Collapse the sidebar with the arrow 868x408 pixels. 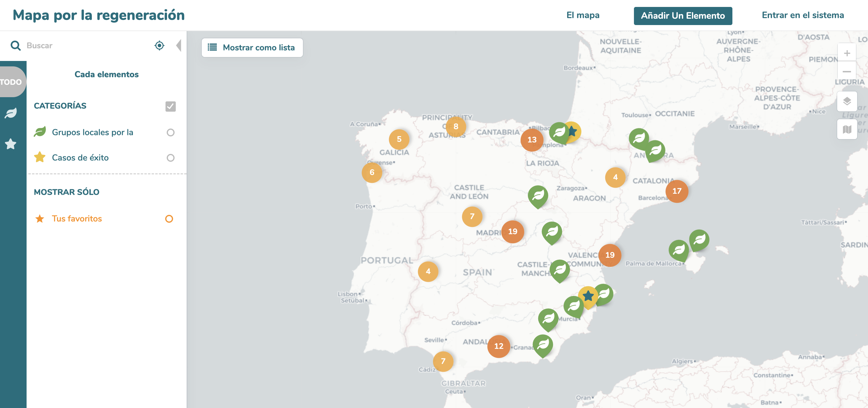[178, 46]
